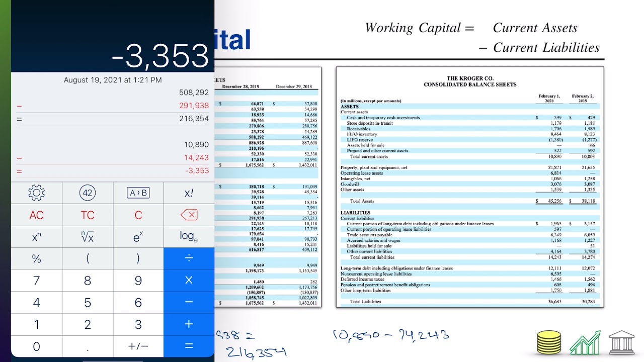The width and height of the screenshot is (644, 362).
Task: Tap the tape date August 19, 2021
Action: click(113, 80)
